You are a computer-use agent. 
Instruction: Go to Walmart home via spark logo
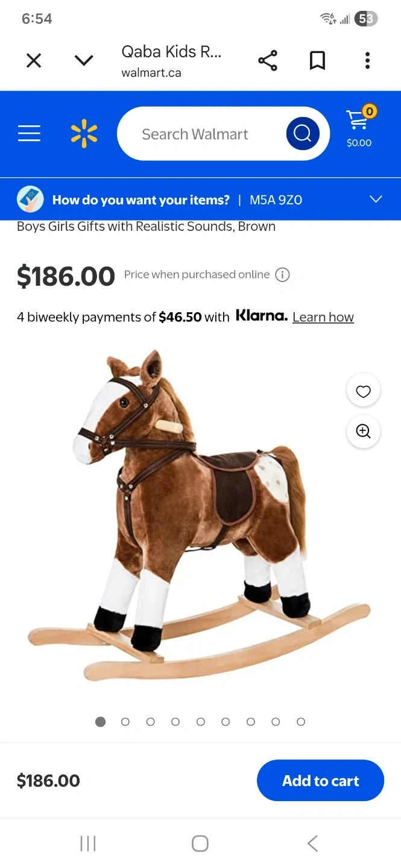click(x=84, y=134)
